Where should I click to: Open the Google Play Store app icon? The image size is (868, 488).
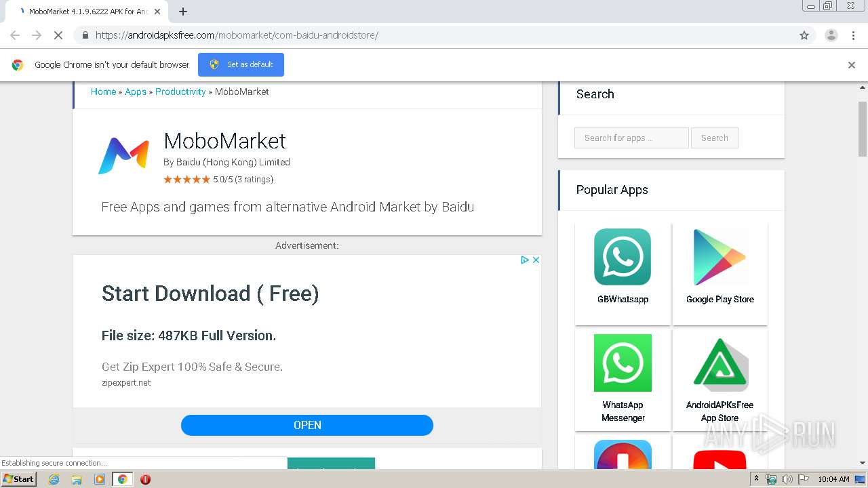point(719,257)
